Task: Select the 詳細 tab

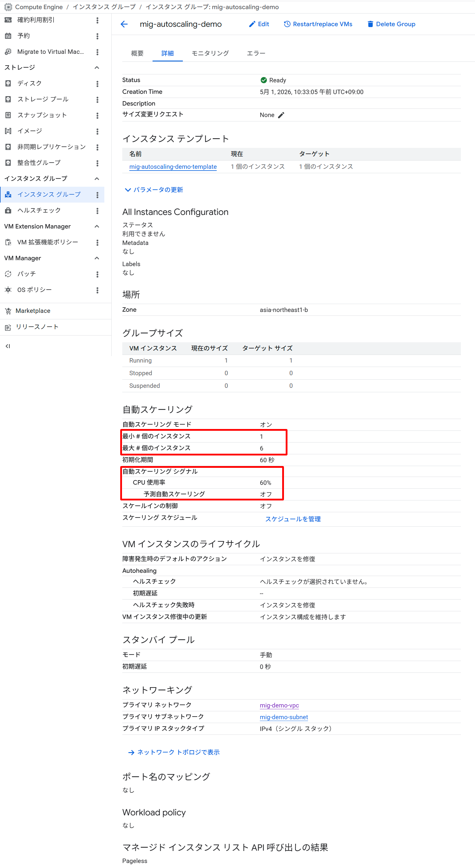Action: (x=168, y=53)
